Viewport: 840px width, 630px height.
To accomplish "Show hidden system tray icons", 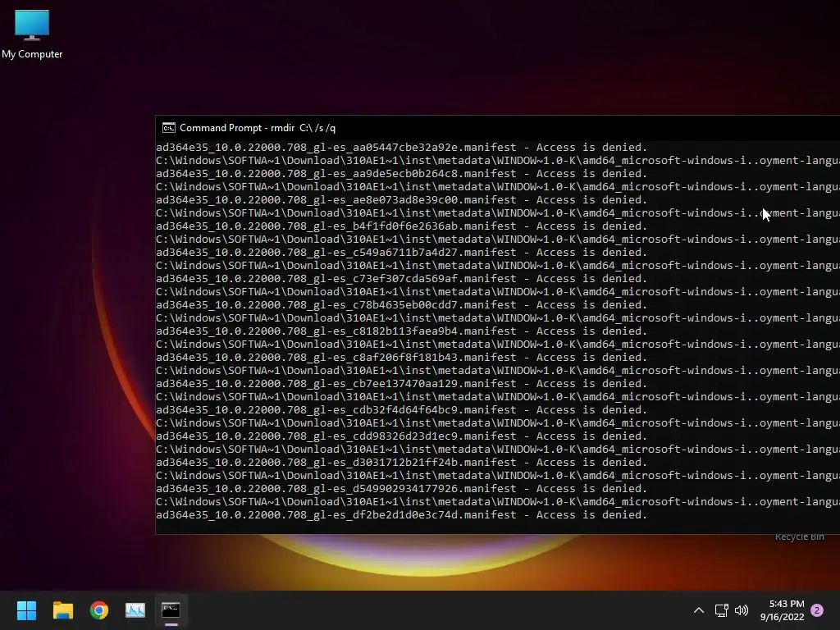I will [699, 610].
